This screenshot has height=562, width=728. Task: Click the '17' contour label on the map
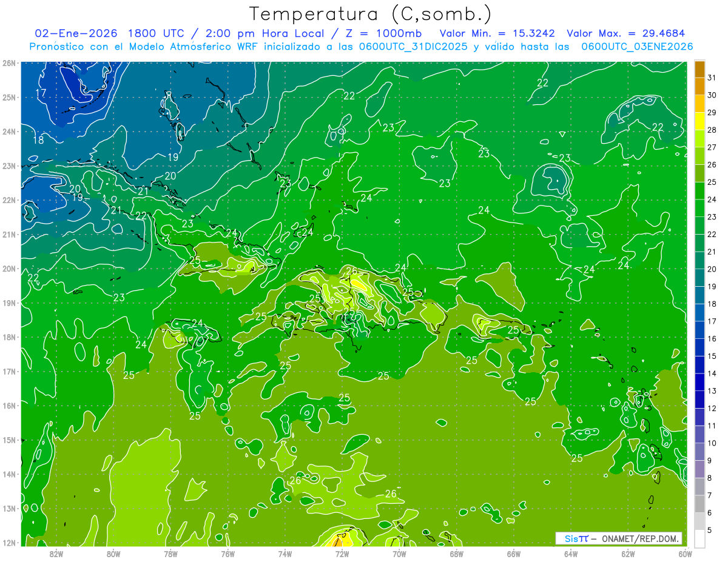click(x=41, y=93)
